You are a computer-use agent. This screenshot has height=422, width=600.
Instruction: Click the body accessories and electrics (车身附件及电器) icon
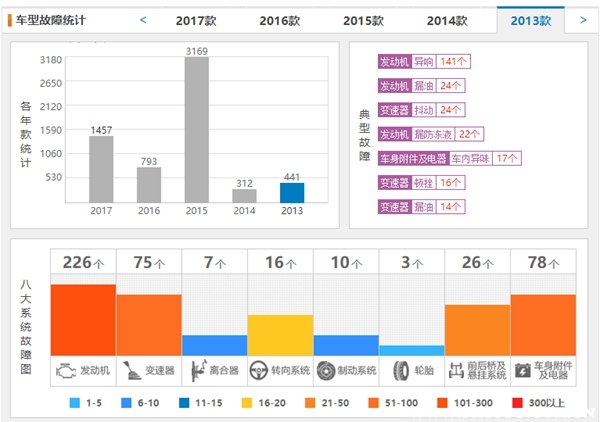coord(522,369)
